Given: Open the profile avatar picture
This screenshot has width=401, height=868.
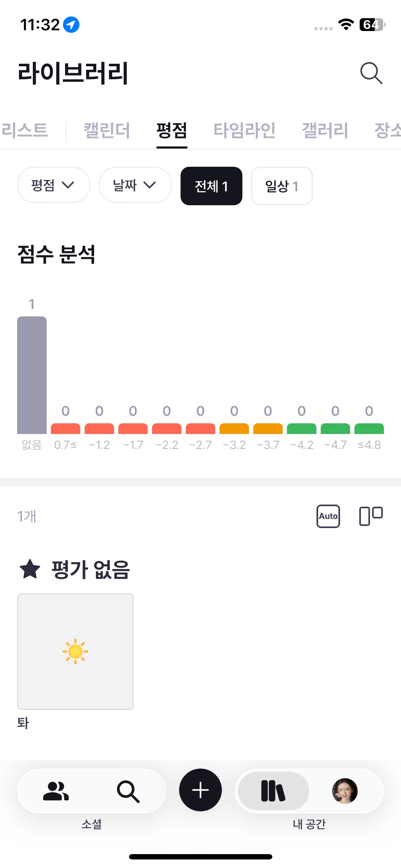Looking at the screenshot, I should point(345,791).
